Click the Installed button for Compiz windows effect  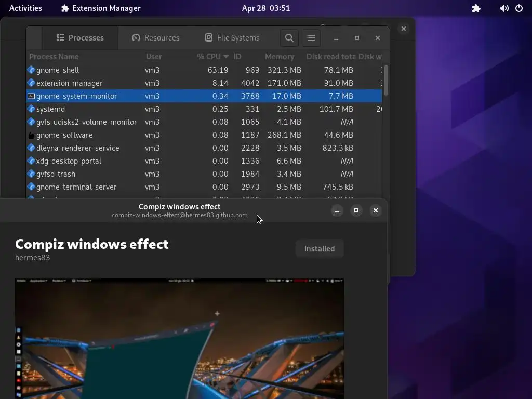320,249
